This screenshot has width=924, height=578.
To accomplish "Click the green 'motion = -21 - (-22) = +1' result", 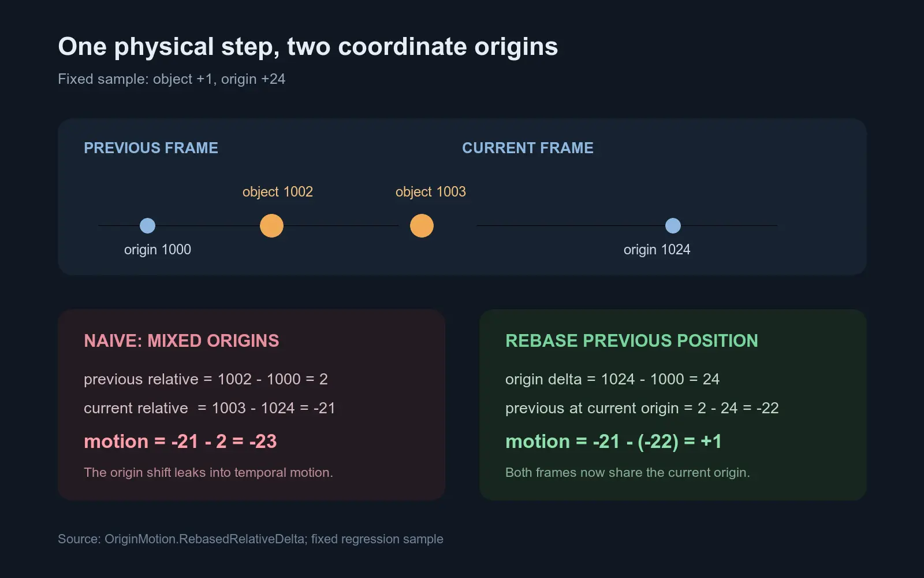I will pyautogui.click(x=614, y=442).
